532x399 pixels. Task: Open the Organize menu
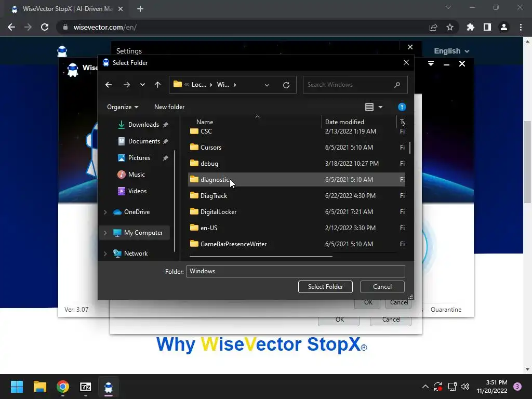coord(123,107)
